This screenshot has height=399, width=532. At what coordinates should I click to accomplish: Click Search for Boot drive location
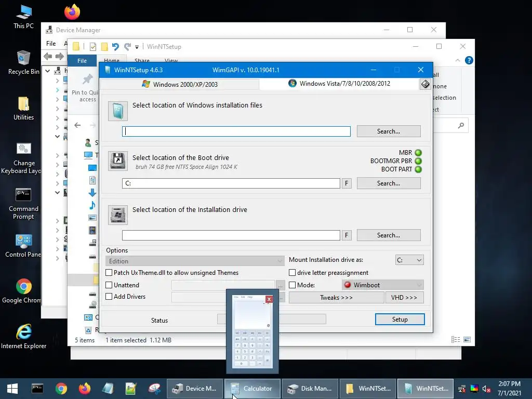(x=389, y=183)
